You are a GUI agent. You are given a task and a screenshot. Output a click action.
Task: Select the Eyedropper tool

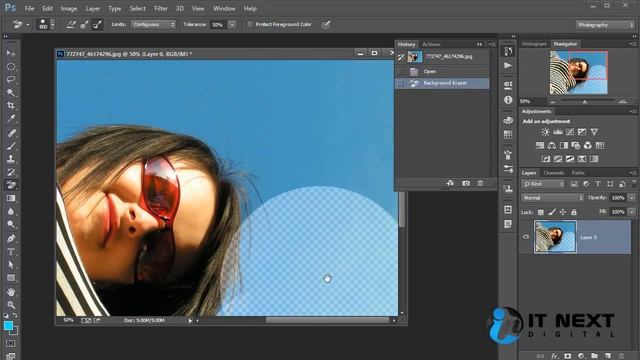click(x=11, y=119)
